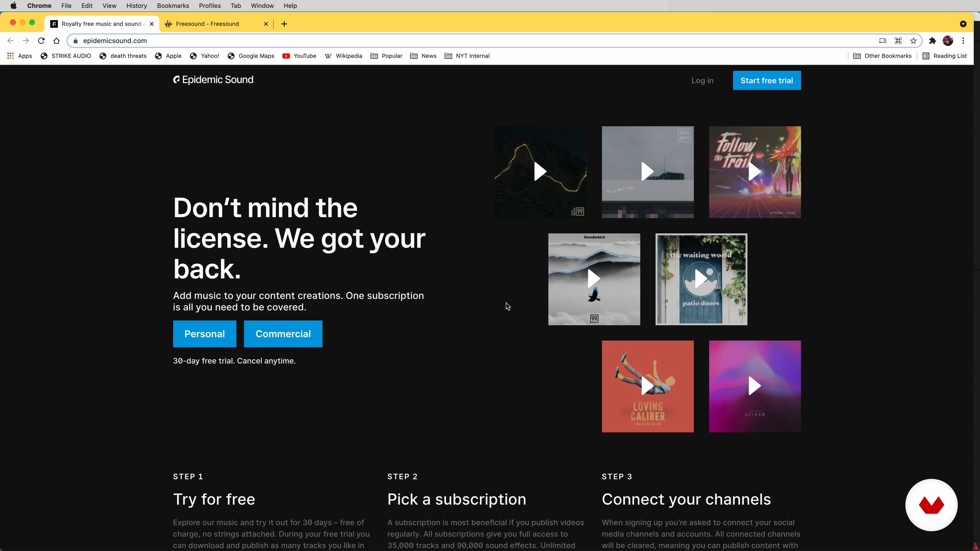The image size is (980, 551).
Task: Close the Royalty free music tab
Action: [151, 24]
